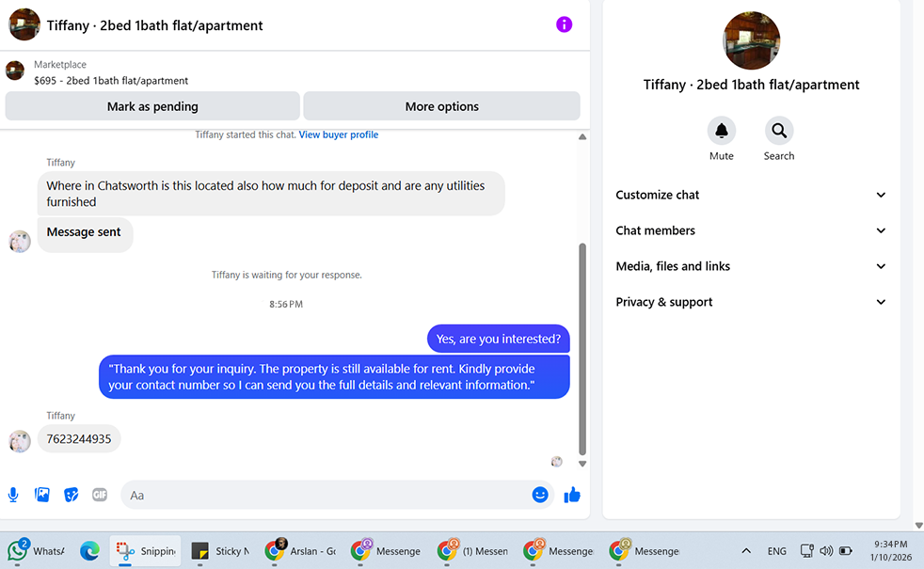Expand the Privacy & support section
Screen dimensions: 924x569
(x=751, y=302)
